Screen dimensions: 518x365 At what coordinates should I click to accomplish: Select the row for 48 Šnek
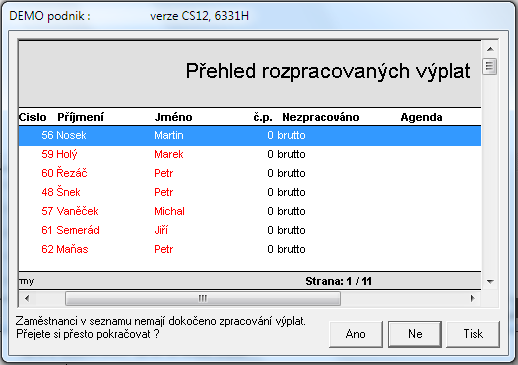pos(250,192)
